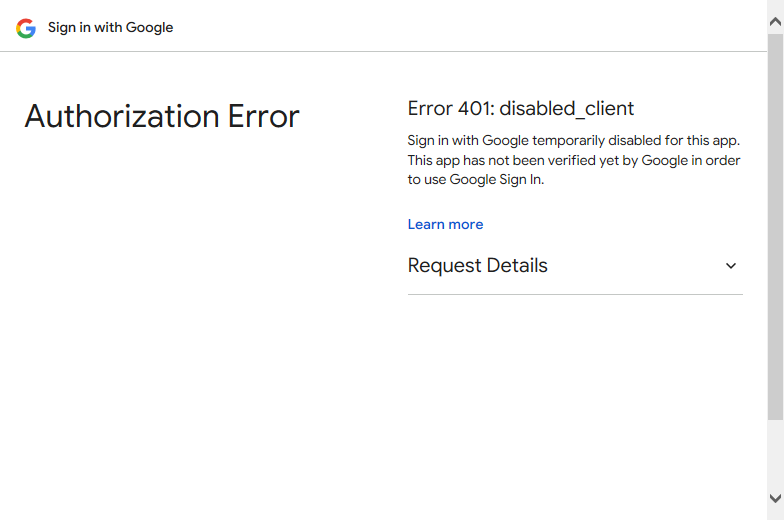
Task: Click the "Error 401: disabled_client" title
Action: point(520,108)
